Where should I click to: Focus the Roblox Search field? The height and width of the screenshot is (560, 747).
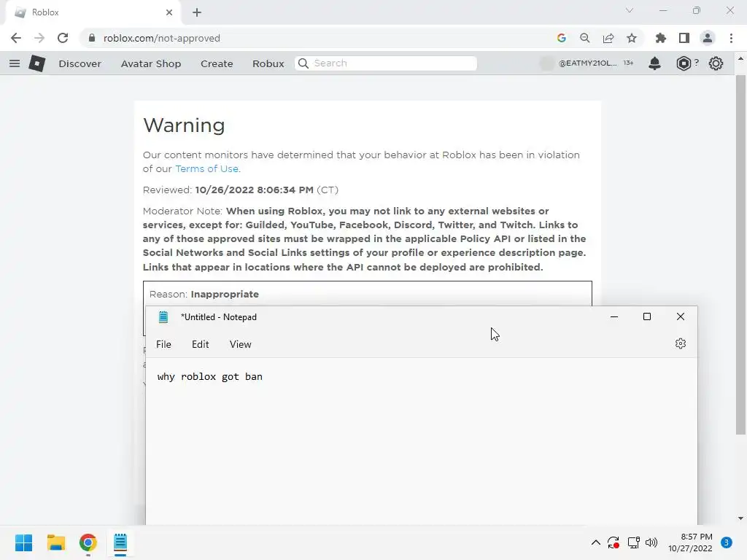(x=386, y=63)
